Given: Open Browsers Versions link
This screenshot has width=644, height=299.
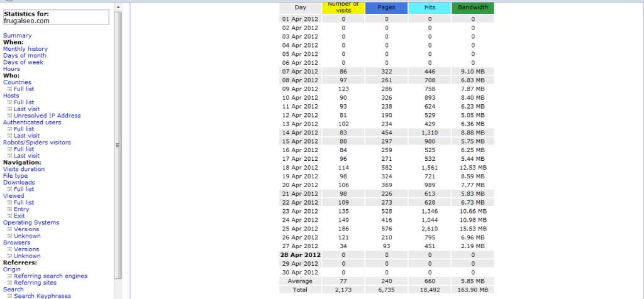Looking at the screenshot, I should (x=26, y=249).
